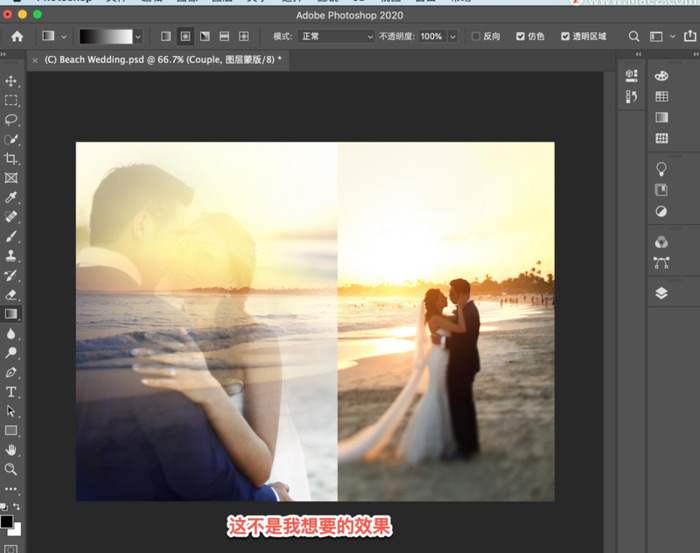Open the 模式 blend mode dropdown
Viewport: 700px width, 553px height.
coord(336,36)
